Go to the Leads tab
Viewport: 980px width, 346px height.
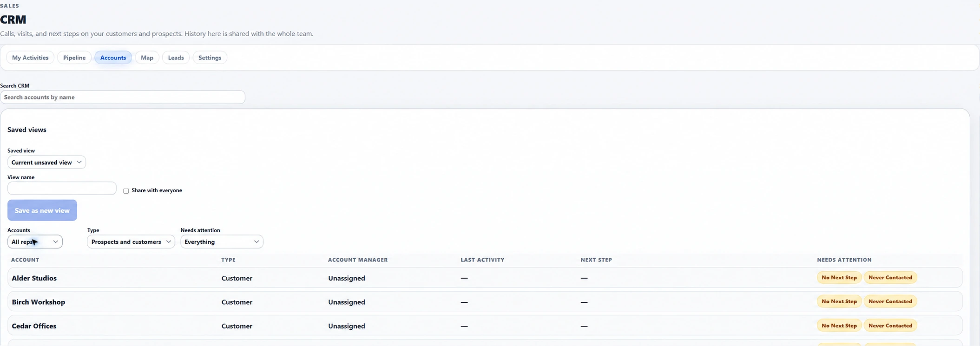click(176, 58)
